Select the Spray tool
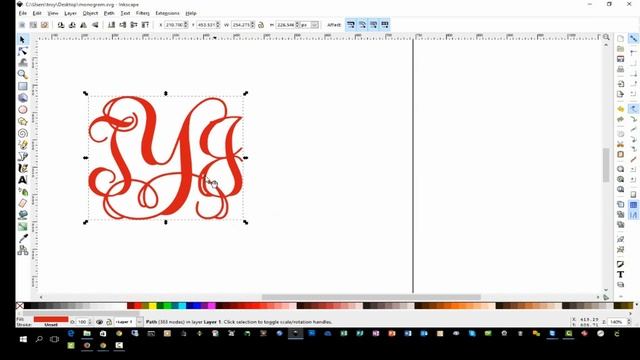 pyautogui.click(x=22, y=191)
